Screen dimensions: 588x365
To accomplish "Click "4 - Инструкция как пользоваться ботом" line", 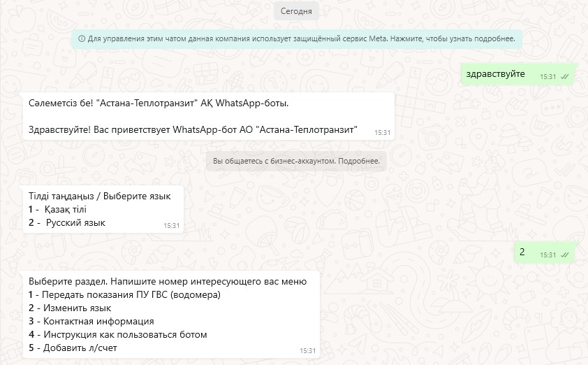I will pyautogui.click(x=117, y=334).
